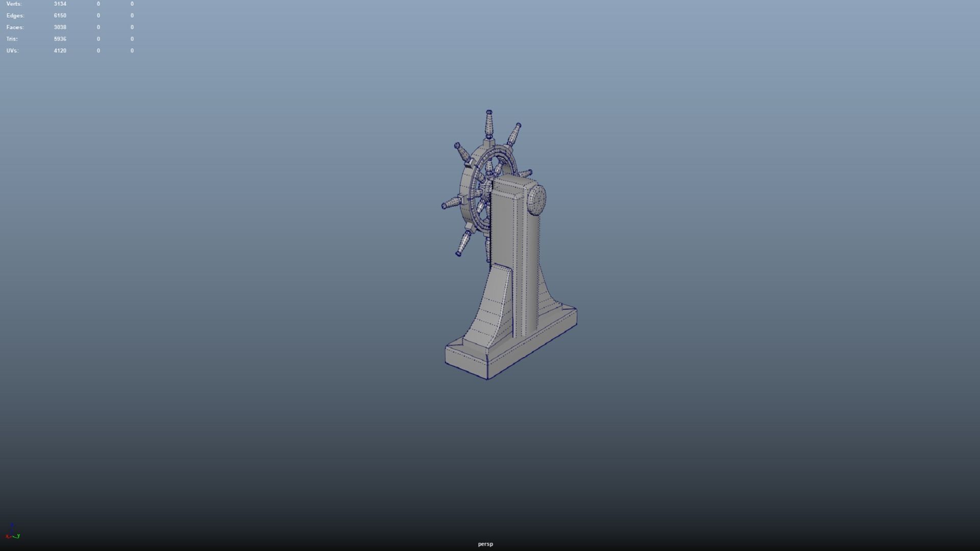Click the Tris total value 5936
Screen dimensions: 980x551
[60, 39]
